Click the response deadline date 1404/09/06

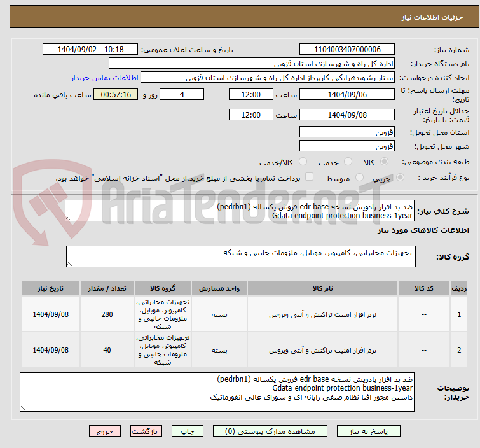click(x=347, y=94)
